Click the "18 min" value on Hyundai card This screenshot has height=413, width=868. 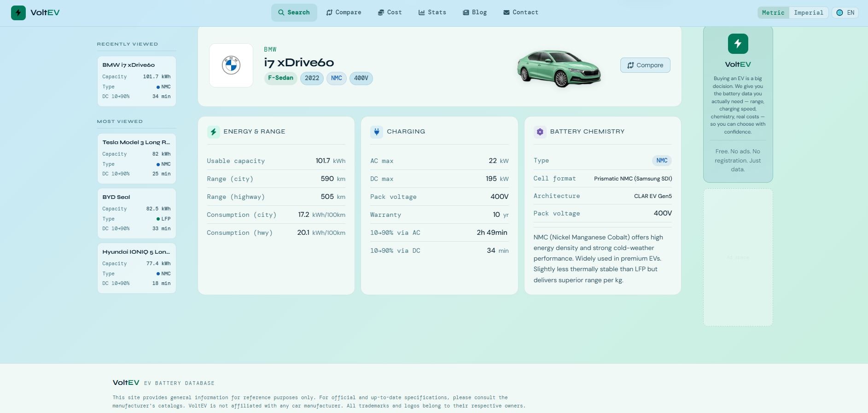pos(161,284)
